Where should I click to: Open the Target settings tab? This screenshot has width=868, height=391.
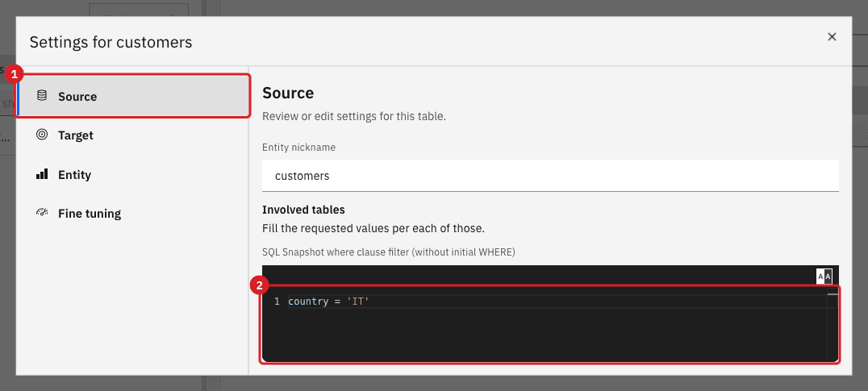click(133, 135)
